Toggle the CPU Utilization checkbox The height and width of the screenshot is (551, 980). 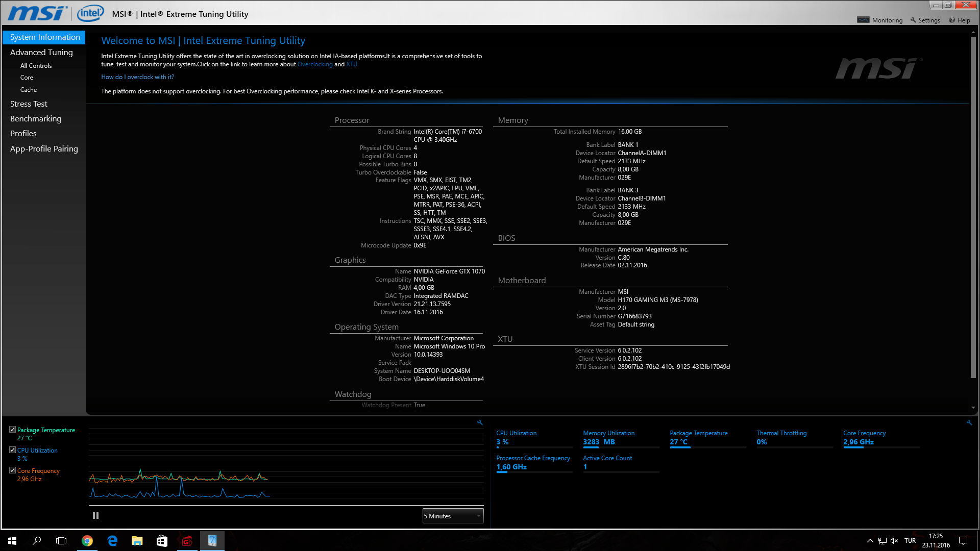tap(12, 450)
